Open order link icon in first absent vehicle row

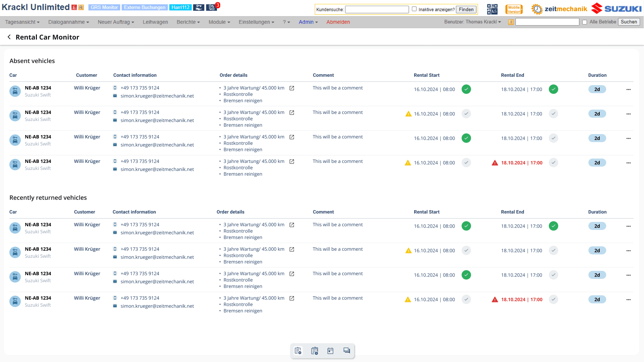coord(292,88)
